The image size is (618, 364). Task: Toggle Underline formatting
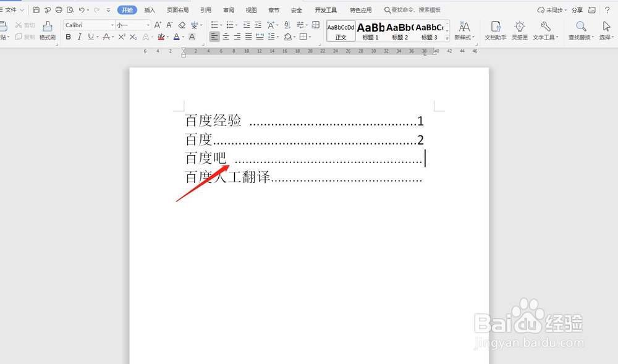coord(91,36)
